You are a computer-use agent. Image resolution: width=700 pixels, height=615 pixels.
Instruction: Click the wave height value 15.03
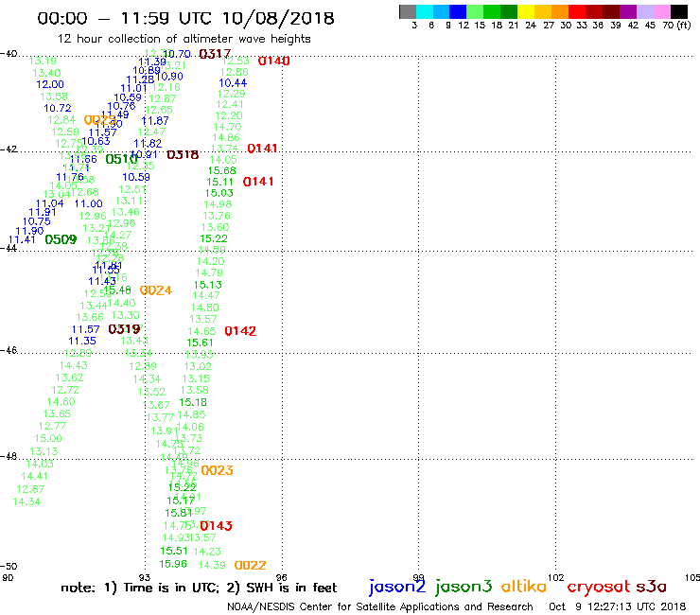click(219, 193)
